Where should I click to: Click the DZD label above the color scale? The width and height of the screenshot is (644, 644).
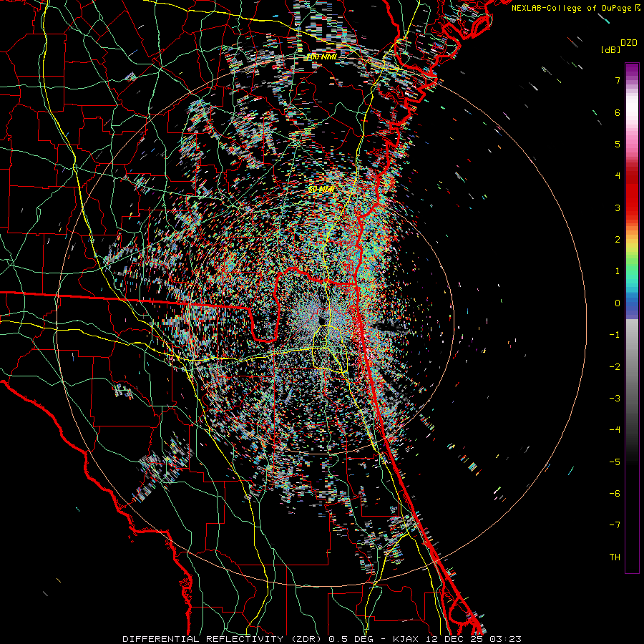click(628, 43)
